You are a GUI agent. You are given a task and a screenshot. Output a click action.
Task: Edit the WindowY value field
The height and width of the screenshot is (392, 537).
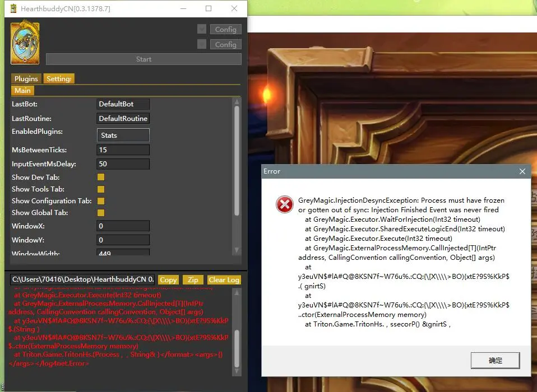click(x=123, y=240)
